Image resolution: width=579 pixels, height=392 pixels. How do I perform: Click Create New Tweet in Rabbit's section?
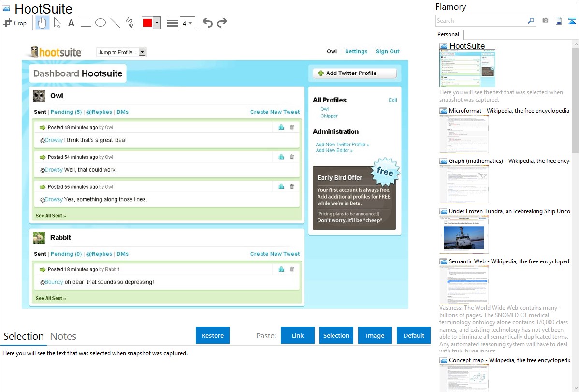(x=275, y=254)
